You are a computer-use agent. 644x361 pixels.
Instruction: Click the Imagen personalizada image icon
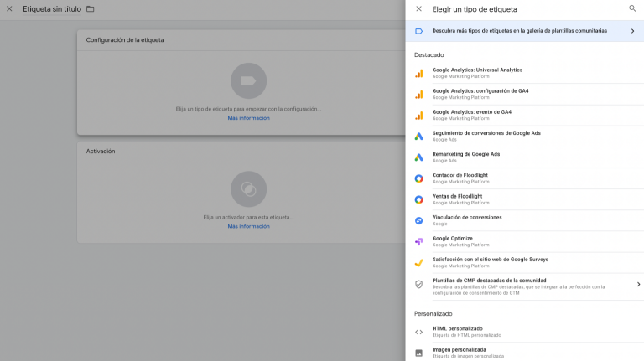418,353
